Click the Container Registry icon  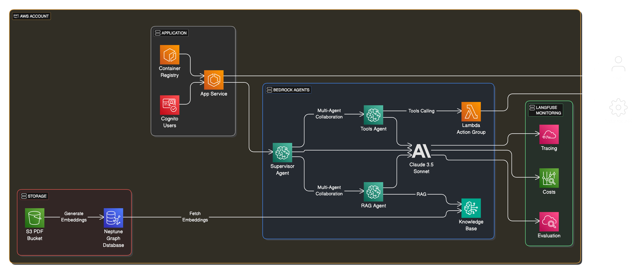tap(170, 54)
